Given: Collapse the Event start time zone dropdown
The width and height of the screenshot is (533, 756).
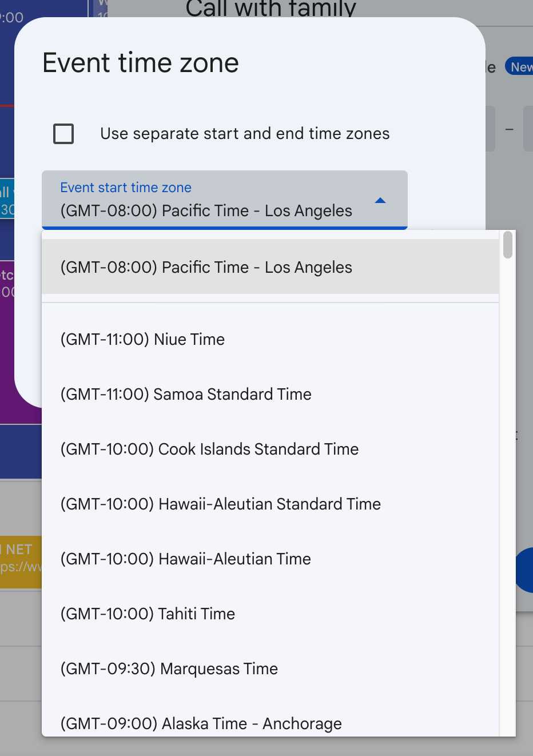Looking at the screenshot, I should click(380, 201).
